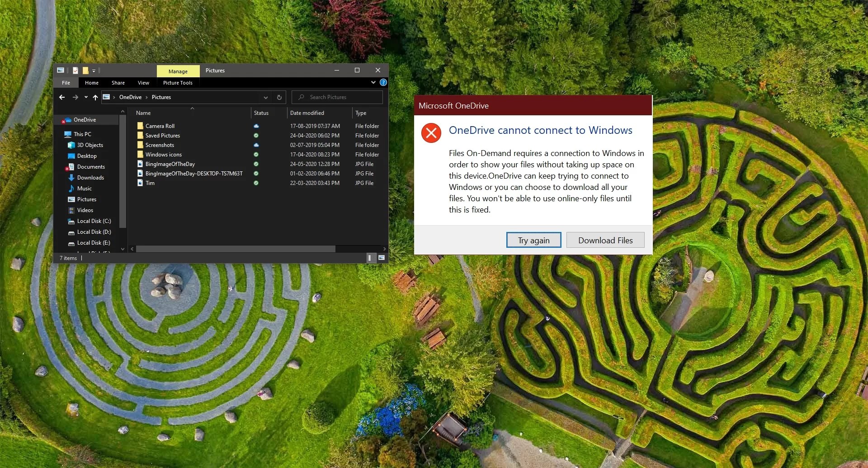This screenshot has height=468, width=868.
Task: Open the quick access toolbar customize dropdown
Action: click(x=94, y=71)
